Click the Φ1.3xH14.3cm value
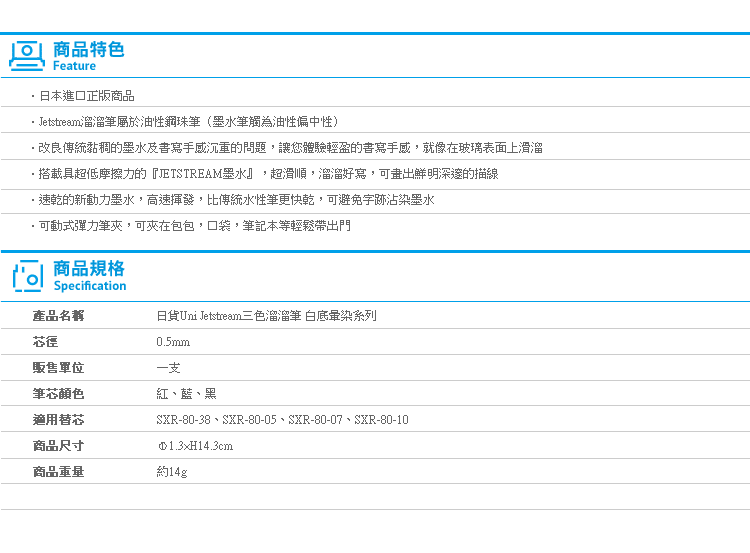Screen dimensions: 750x553 coord(196,446)
